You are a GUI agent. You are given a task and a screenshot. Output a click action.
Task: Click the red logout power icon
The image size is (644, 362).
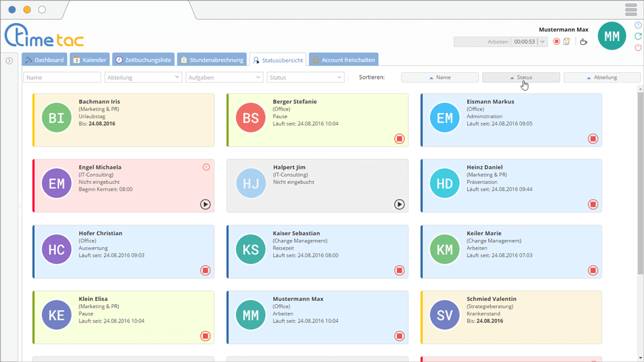[x=637, y=48]
